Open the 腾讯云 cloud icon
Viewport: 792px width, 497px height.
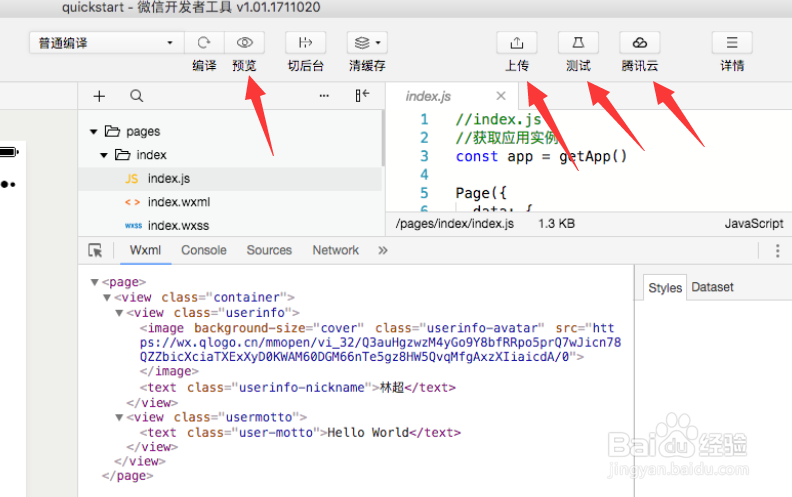click(640, 43)
